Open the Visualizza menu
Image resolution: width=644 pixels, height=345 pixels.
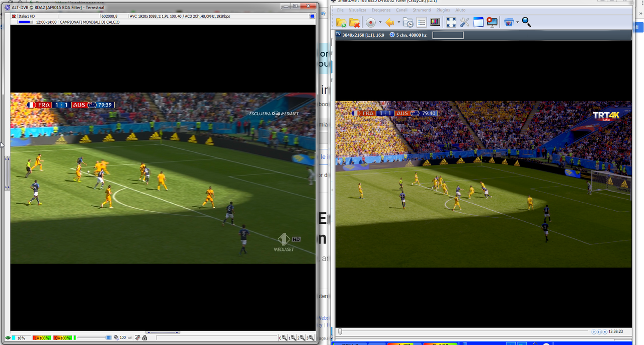click(358, 10)
